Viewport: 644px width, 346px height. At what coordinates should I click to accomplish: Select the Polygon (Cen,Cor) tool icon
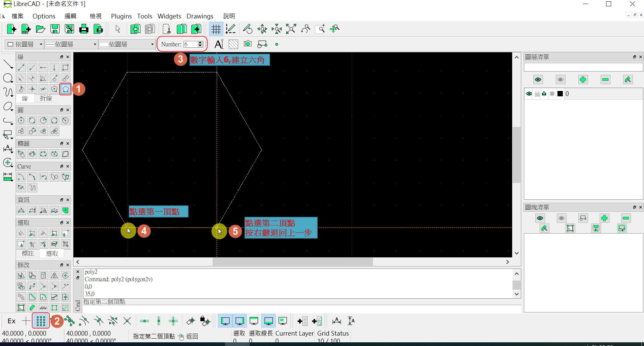pos(54,89)
